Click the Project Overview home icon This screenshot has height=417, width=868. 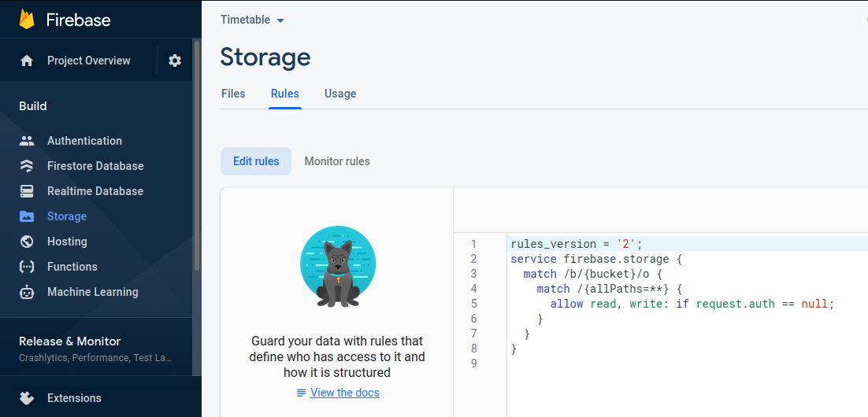[27, 61]
